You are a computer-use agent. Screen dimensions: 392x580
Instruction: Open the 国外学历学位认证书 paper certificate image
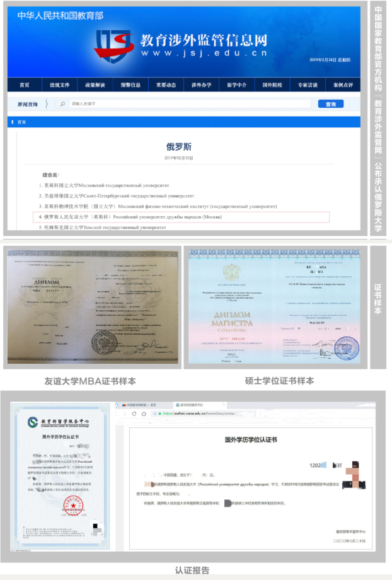pyautogui.click(x=61, y=477)
